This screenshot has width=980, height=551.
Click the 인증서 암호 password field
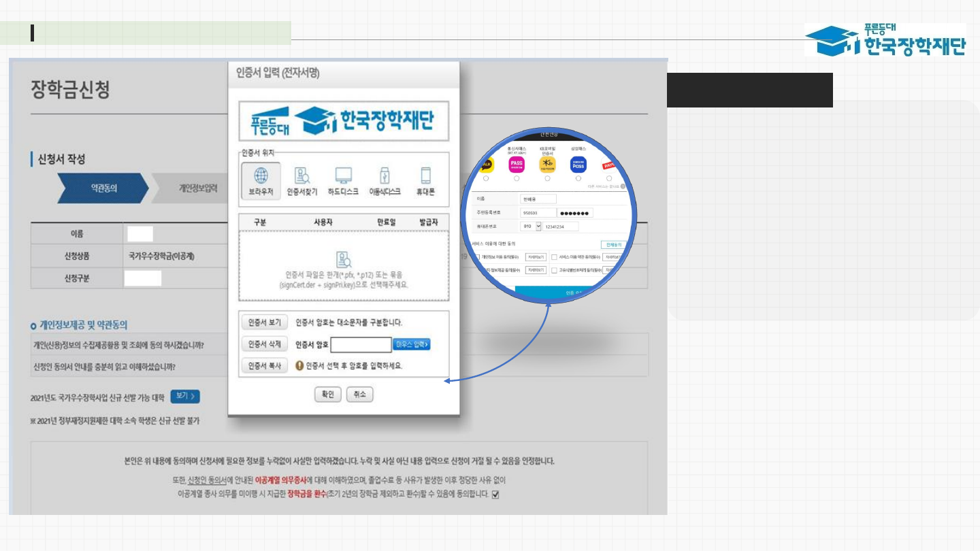[x=361, y=345]
